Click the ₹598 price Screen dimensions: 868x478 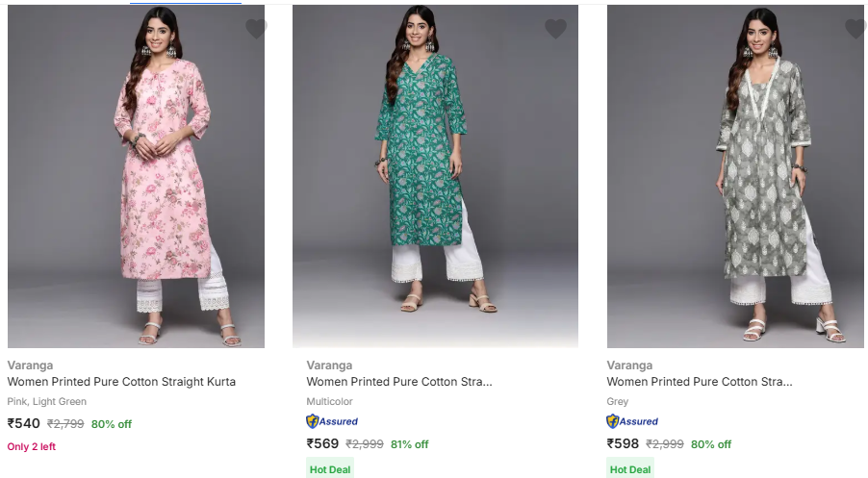[624, 444]
